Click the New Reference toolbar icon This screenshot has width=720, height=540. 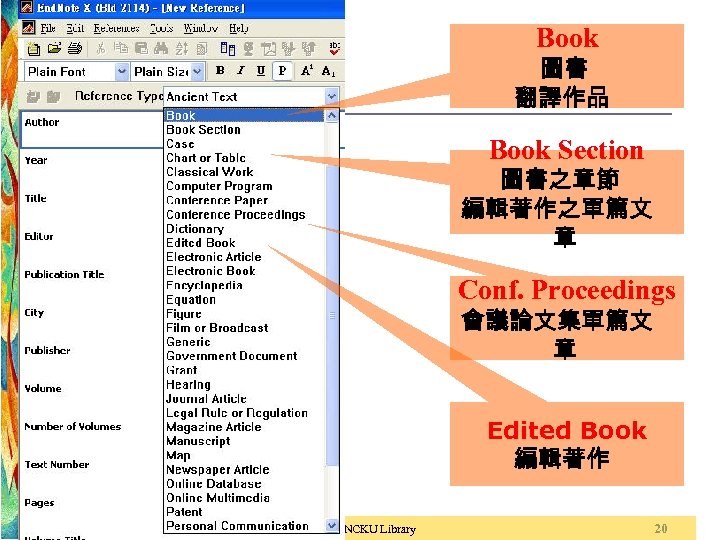33,48
